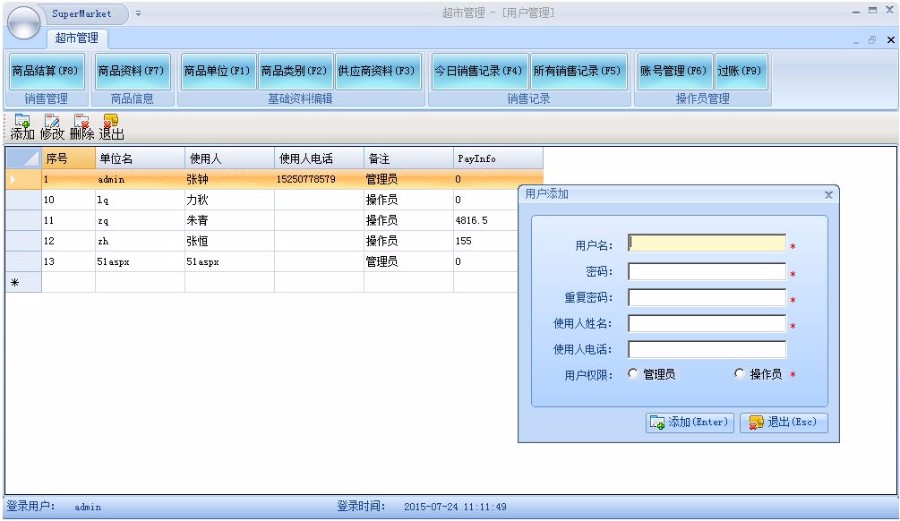The height and width of the screenshot is (521, 900).
Task: Click the 张恒 user name cell
Action: pyautogui.click(x=230, y=241)
